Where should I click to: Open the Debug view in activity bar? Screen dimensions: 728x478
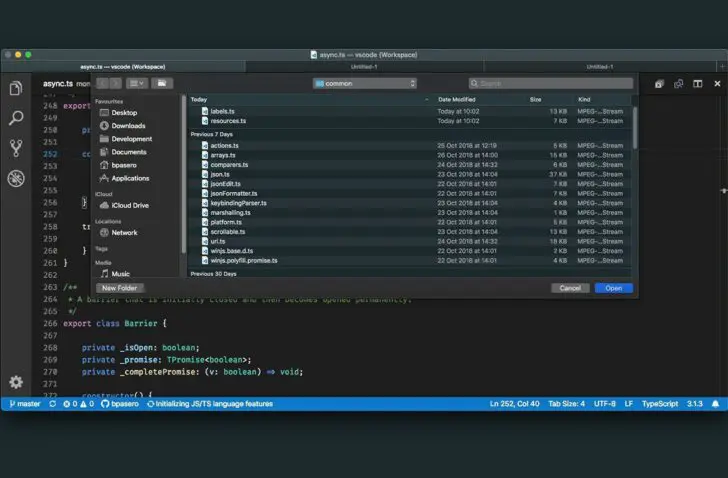16,178
